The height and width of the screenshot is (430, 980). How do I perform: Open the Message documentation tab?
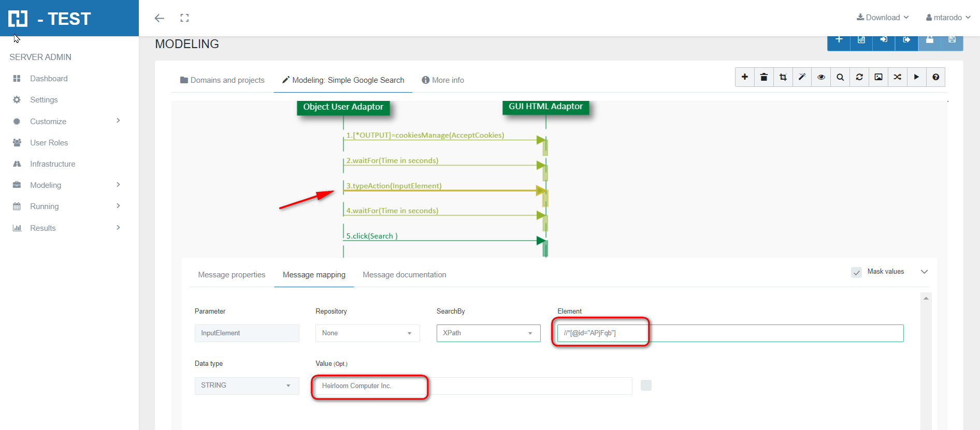tap(404, 275)
